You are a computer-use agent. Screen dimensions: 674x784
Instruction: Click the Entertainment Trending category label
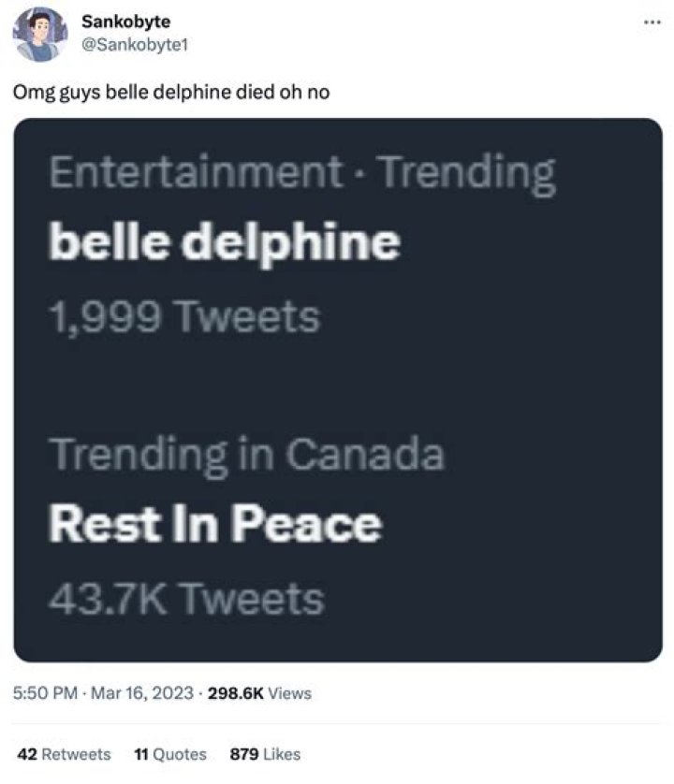tap(304, 171)
